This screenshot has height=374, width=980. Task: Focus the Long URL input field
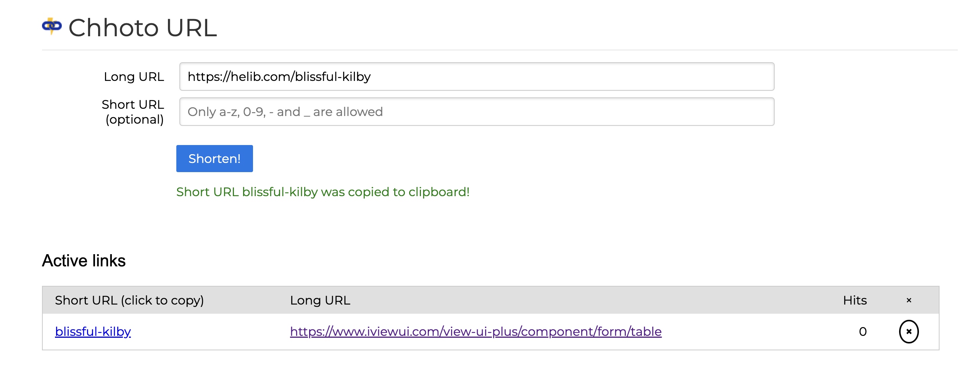coord(476,77)
